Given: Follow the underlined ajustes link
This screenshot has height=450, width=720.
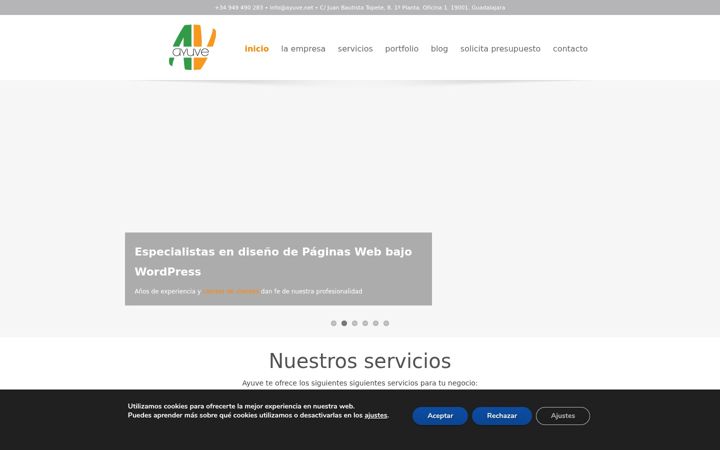Looking at the screenshot, I should point(376,415).
